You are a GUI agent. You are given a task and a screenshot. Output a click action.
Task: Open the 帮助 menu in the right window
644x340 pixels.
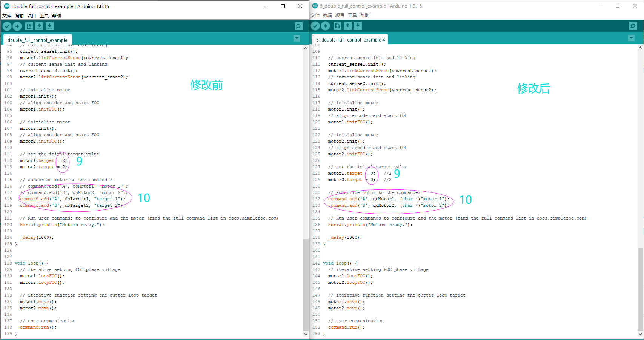click(364, 15)
